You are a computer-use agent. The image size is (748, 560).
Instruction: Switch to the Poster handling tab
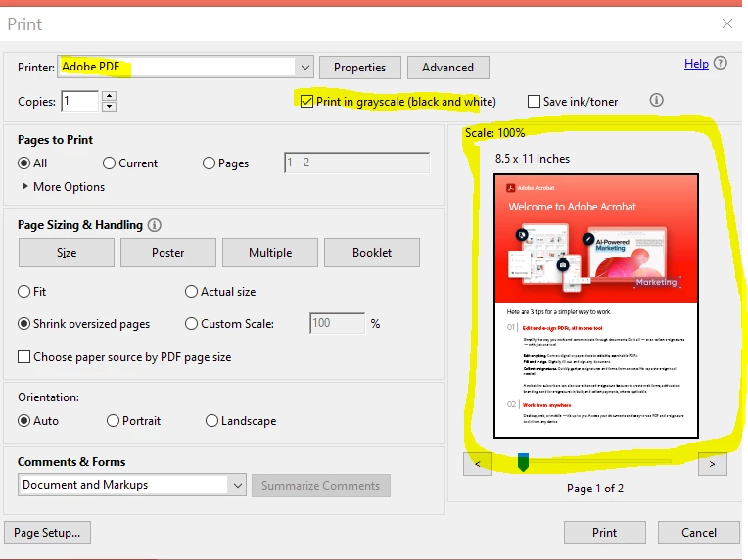click(x=168, y=253)
